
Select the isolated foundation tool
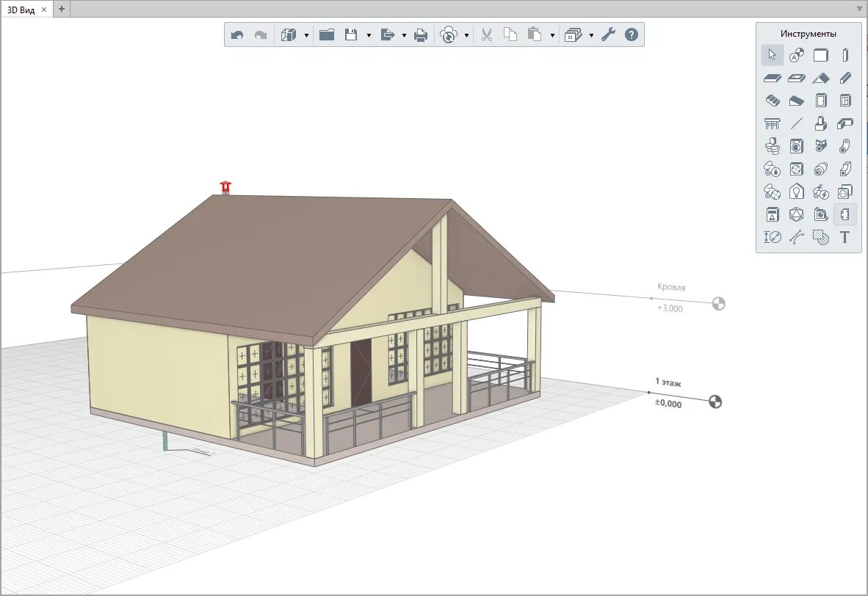click(821, 123)
